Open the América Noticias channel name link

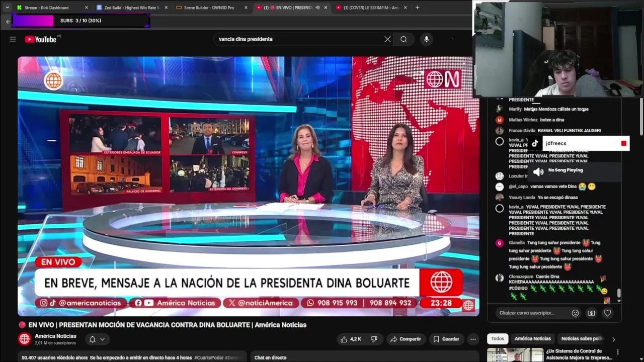tap(55, 336)
